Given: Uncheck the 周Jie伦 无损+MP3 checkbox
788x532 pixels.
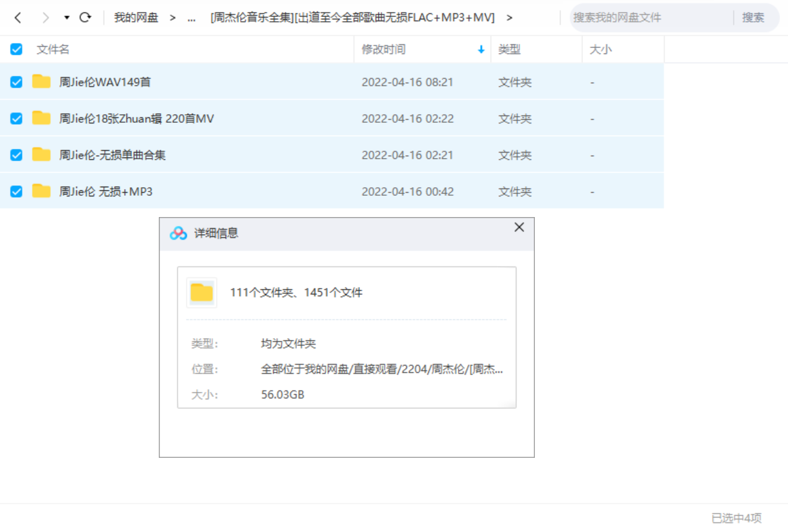Looking at the screenshot, I should pyautogui.click(x=16, y=192).
